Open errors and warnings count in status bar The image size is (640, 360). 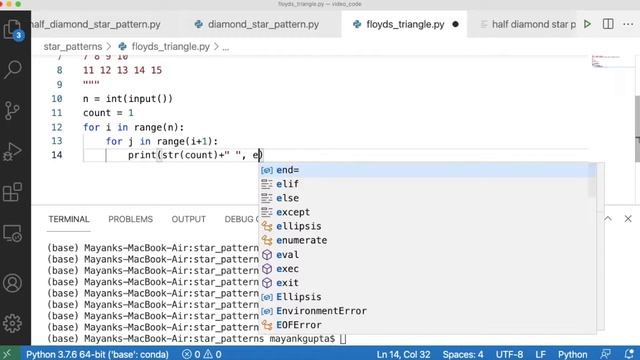click(202, 354)
